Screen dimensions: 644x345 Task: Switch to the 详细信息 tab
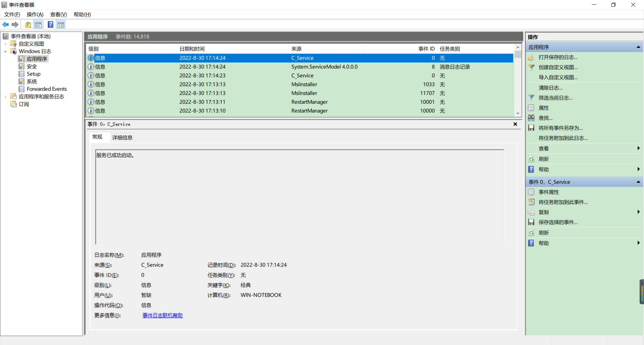point(122,137)
